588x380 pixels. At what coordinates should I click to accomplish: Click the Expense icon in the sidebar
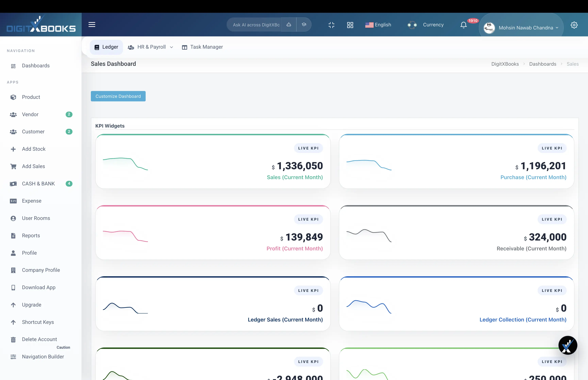pos(13,201)
